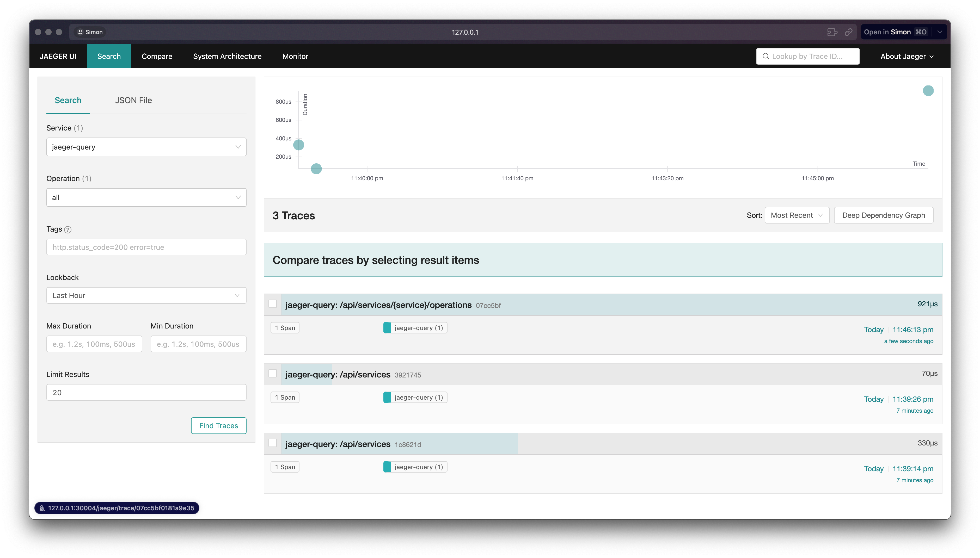Click the Lookup by Trace ID field
The image size is (980, 558).
(x=807, y=56)
